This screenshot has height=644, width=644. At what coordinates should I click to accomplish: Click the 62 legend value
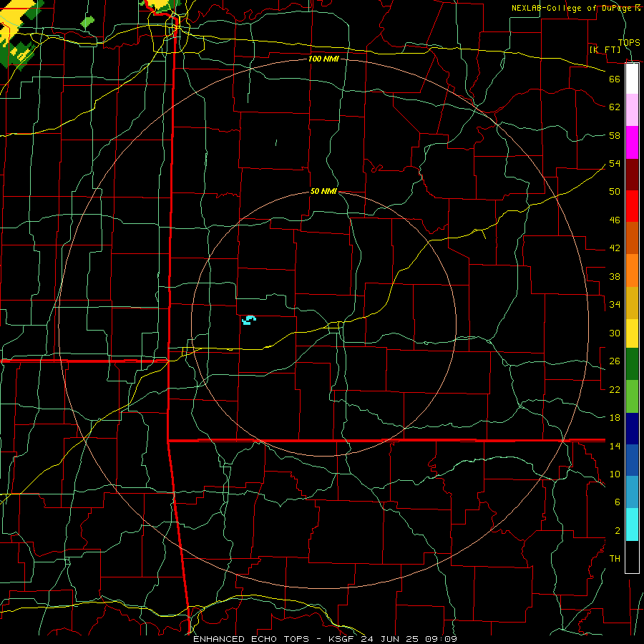pyautogui.click(x=615, y=107)
